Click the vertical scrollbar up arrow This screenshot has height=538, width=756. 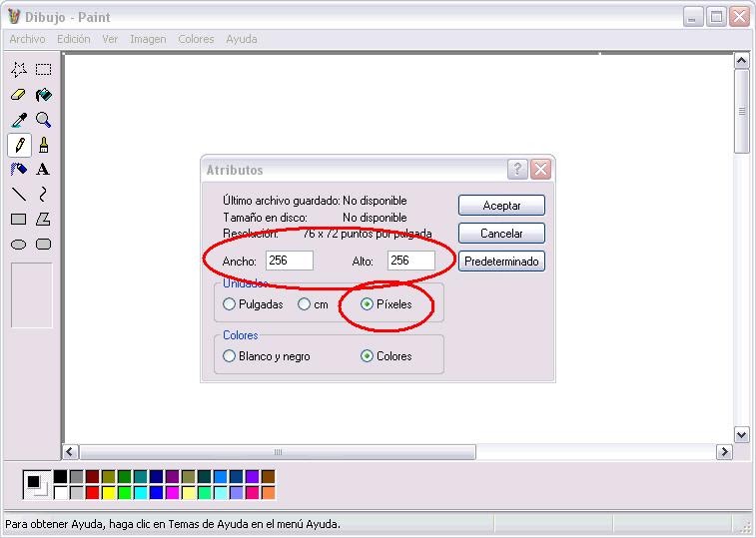point(742,61)
